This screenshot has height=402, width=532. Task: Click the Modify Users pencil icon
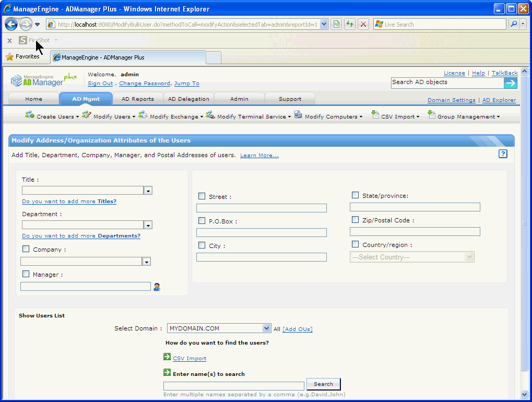click(x=87, y=115)
